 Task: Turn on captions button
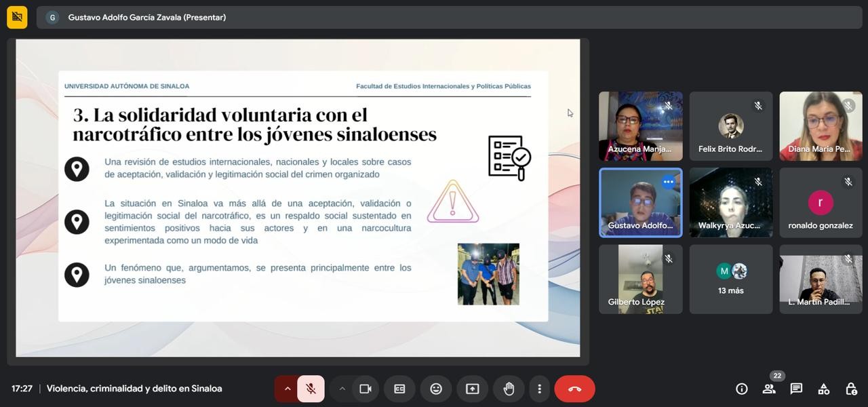[399, 389]
